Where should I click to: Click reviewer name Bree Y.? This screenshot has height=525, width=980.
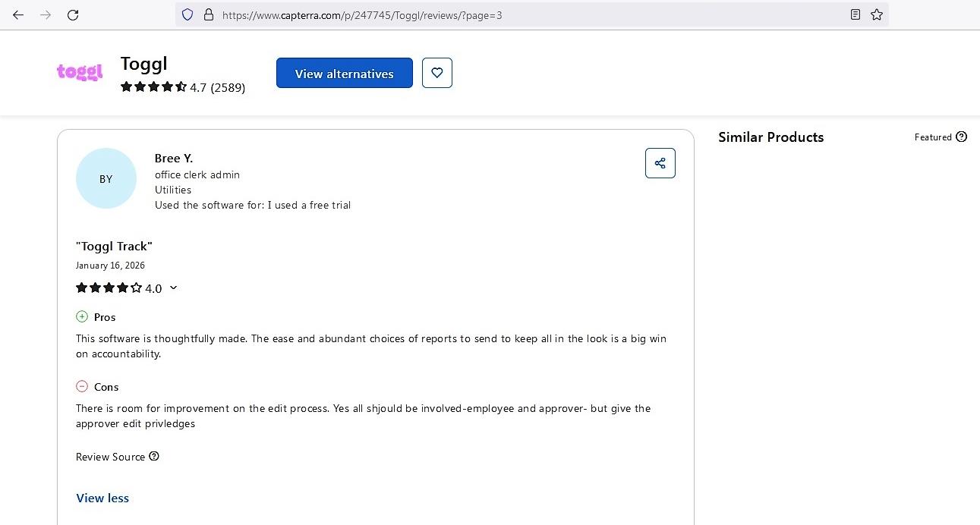[x=174, y=158]
